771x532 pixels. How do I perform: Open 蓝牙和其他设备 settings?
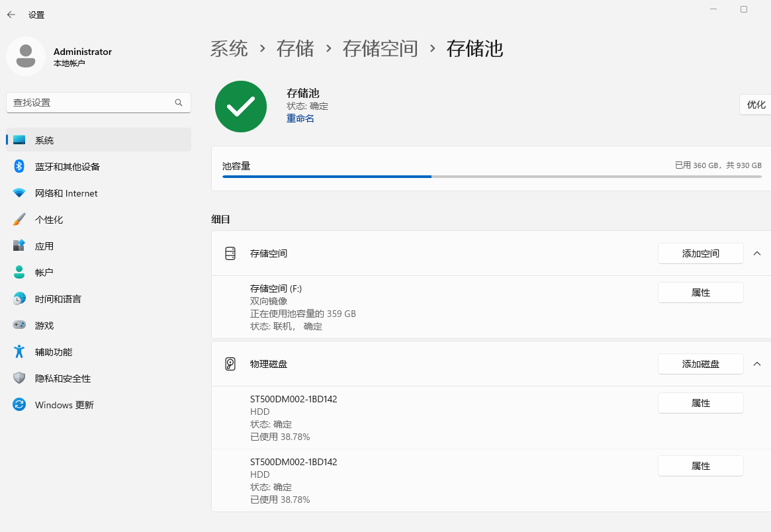pyautogui.click(x=99, y=166)
